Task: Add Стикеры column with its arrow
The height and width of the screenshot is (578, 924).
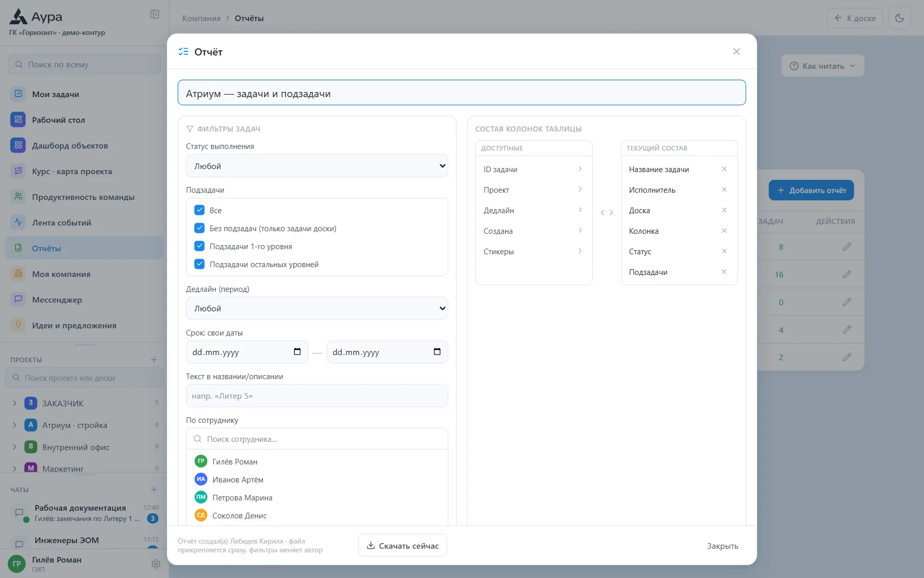Action: tap(580, 251)
